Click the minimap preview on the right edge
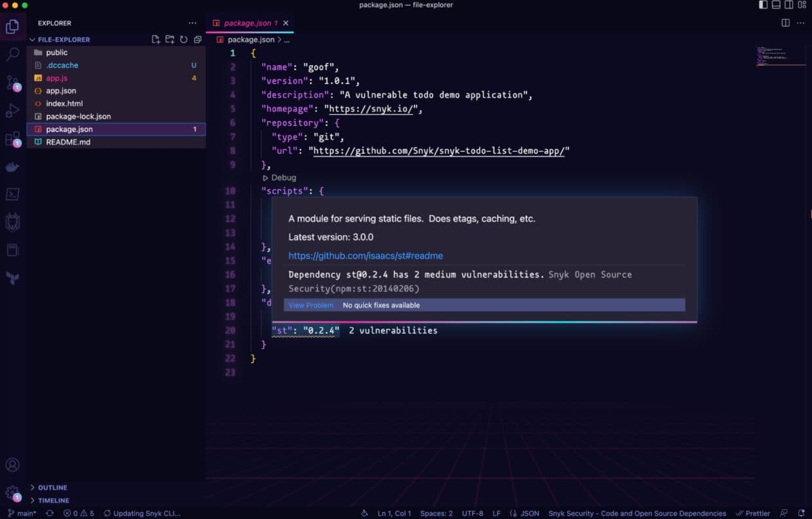Image resolution: width=812 pixels, height=519 pixels. click(x=779, y=56)
